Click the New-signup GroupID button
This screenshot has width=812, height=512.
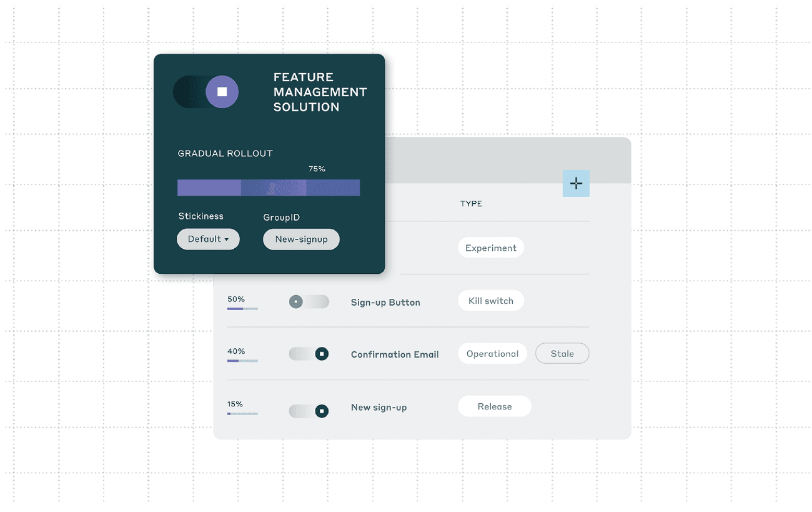(x=301, y=239)
